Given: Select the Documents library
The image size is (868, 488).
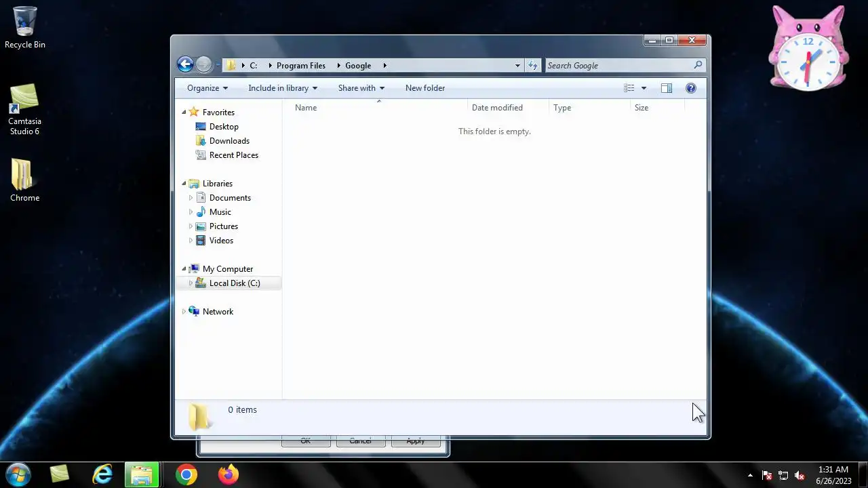Looking at the screenshot, I should coord(230,198).
